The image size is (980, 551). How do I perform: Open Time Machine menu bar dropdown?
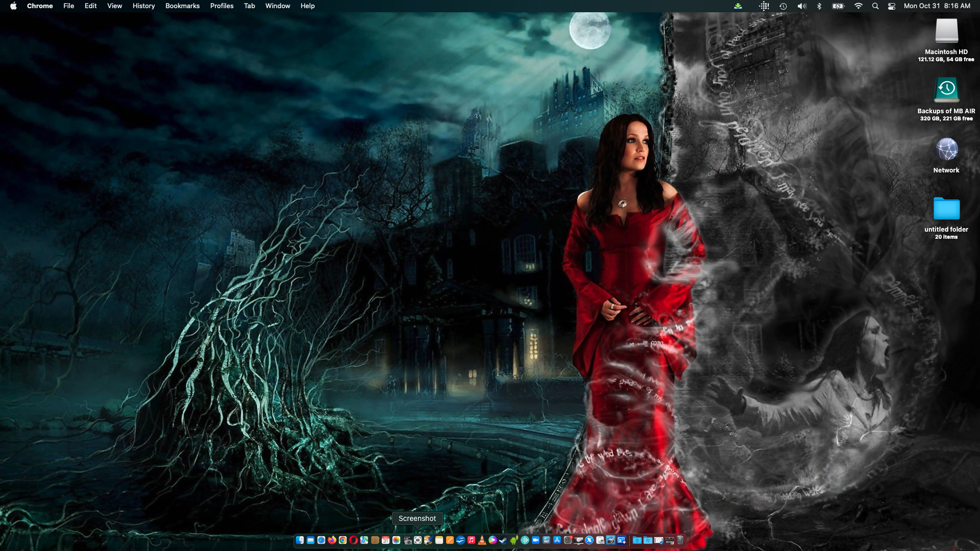(x=783, y=6)
